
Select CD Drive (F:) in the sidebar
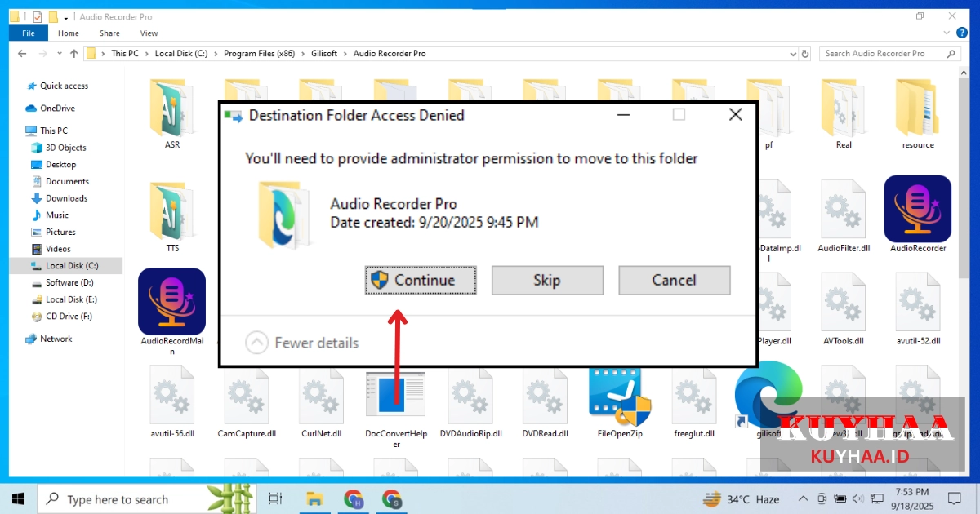point(69,317)
